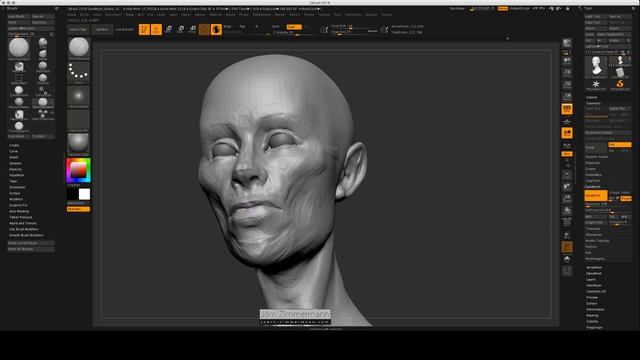Image resolution: width=640 pixels, height=360 pixels.
Task: Click the Xpose icon on right shelf
Action: pos(567,271)
